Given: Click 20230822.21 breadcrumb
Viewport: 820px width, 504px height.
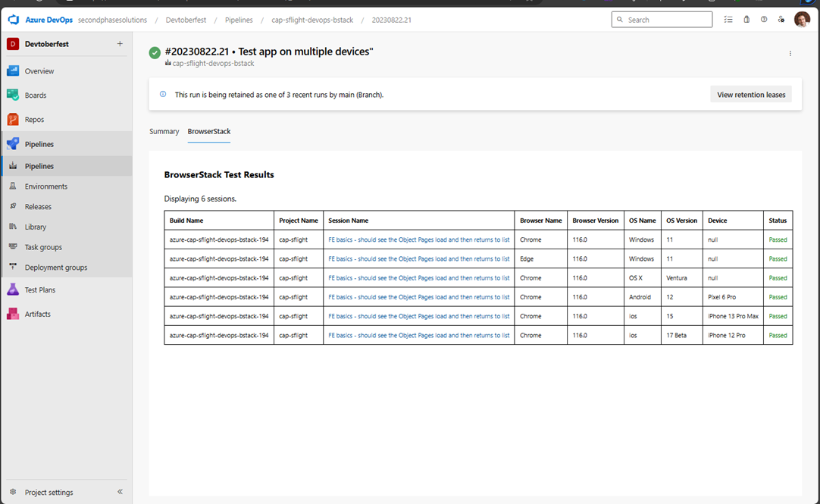Looking at the screenshot, I should (392, 20).
